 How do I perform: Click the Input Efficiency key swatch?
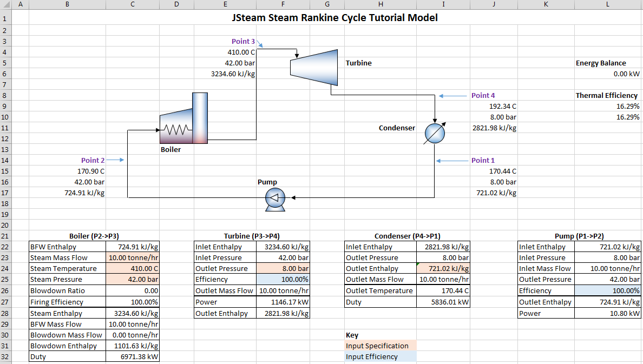(x=380, y=356)
